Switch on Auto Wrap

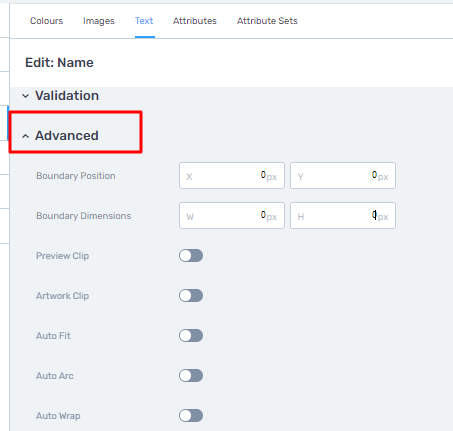click(191, 416)
